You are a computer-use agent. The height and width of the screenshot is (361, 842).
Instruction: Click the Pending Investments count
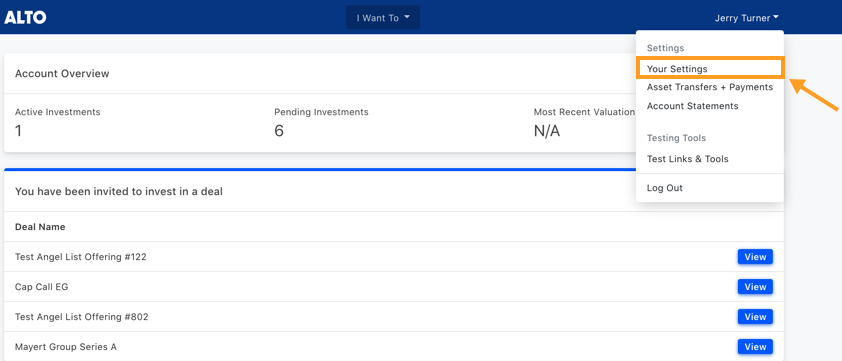[279, 131]
